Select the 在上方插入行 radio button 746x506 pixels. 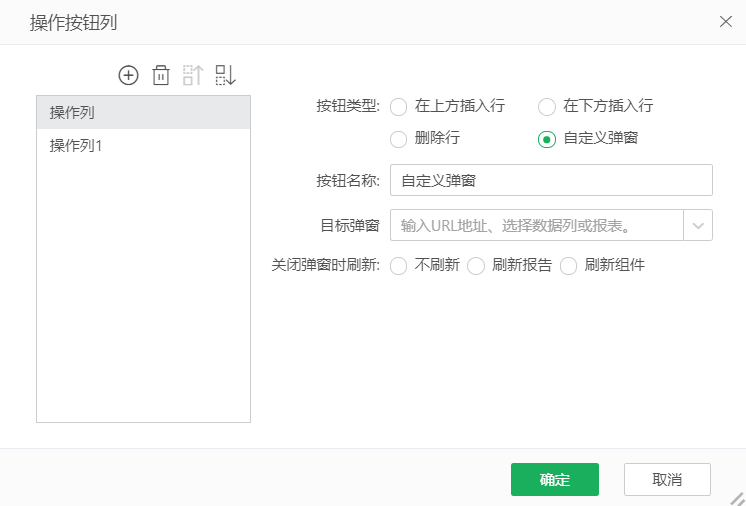(x=399, y=107)
